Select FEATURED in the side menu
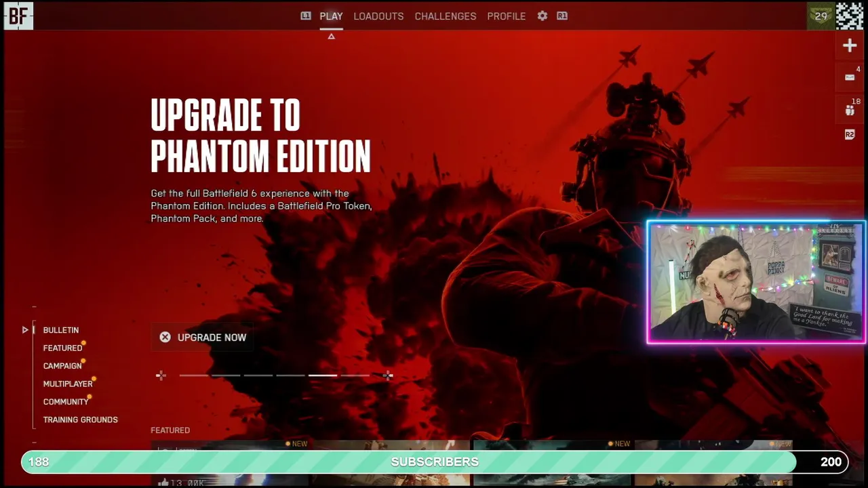This screenshot has width=868, height=488. coord(62,348)
